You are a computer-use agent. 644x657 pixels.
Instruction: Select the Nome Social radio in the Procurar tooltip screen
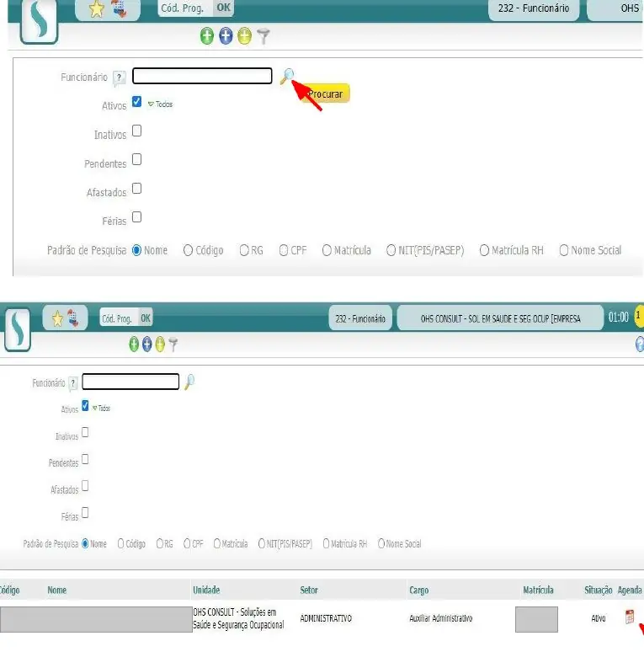pyautogui.click(x=564, y=250)
